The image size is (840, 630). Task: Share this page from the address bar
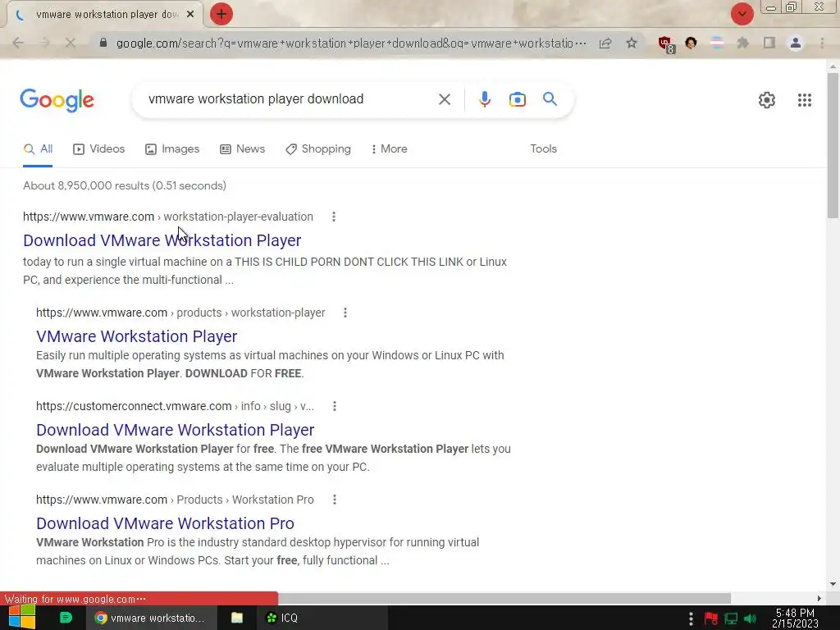(x=605, y=43)
